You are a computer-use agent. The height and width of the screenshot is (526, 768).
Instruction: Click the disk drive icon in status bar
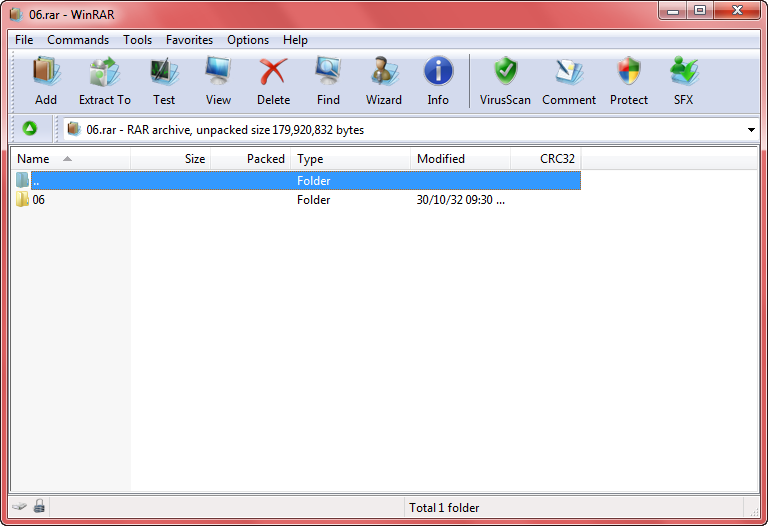(x=20, y=506)
